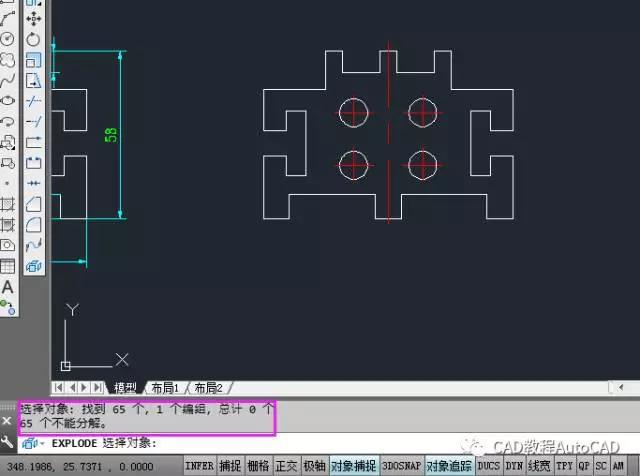Toggle AM annotation monitor
The height and width of the screenshot is (476, 640).
(x=618, y=466)
